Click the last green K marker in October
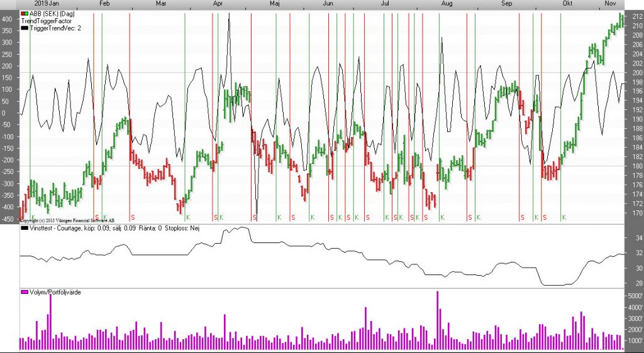Image resolution: width=644 pixels, height=353 pixels. point(563,217)
